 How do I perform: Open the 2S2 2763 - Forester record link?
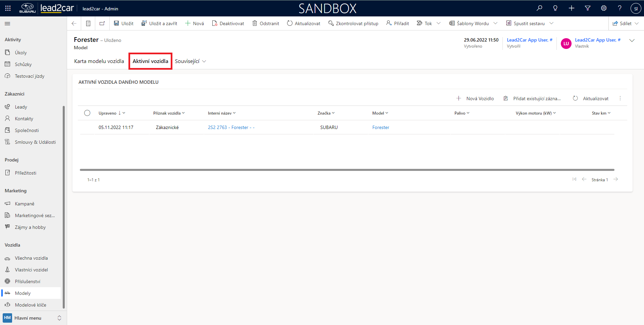[x=231, y=128]
